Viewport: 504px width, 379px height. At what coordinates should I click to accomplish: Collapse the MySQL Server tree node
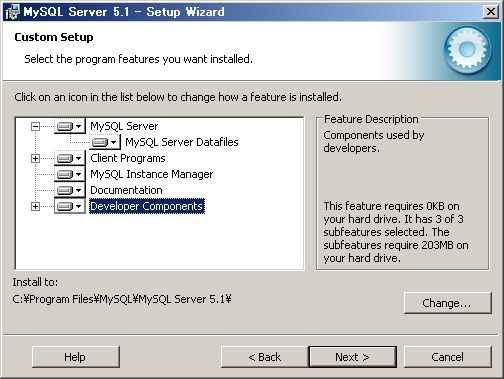coord(35,126)
